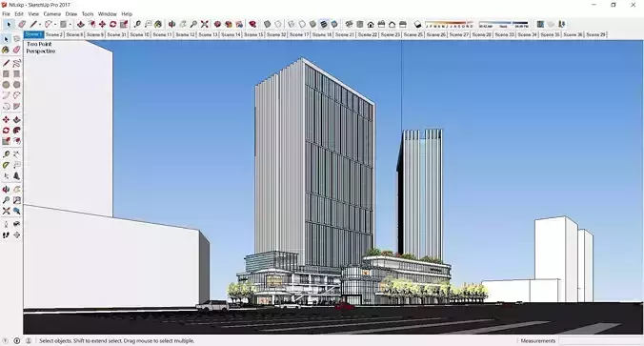Viewport: 644px width, 346px height.
Task: Open the Help menu
Action: 127,14
